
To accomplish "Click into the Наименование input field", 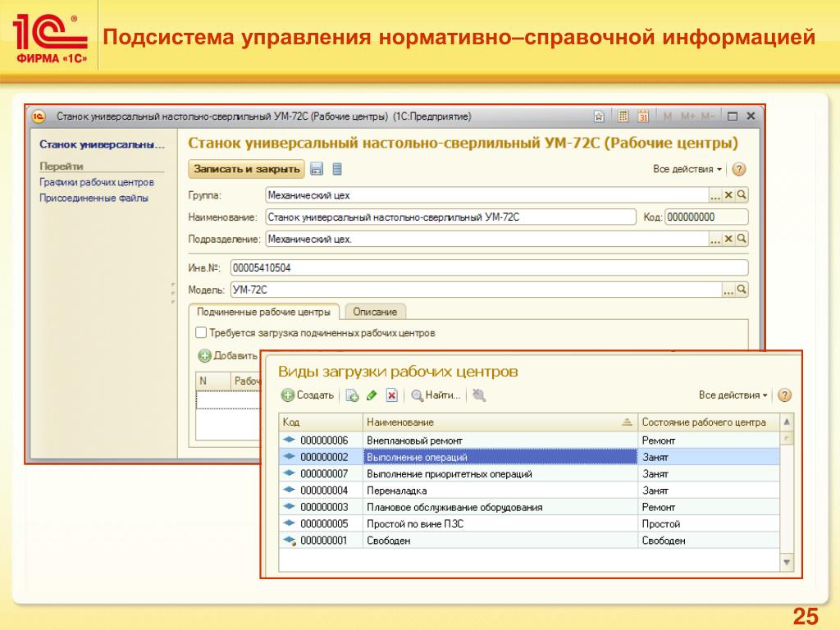I will 450,217.
